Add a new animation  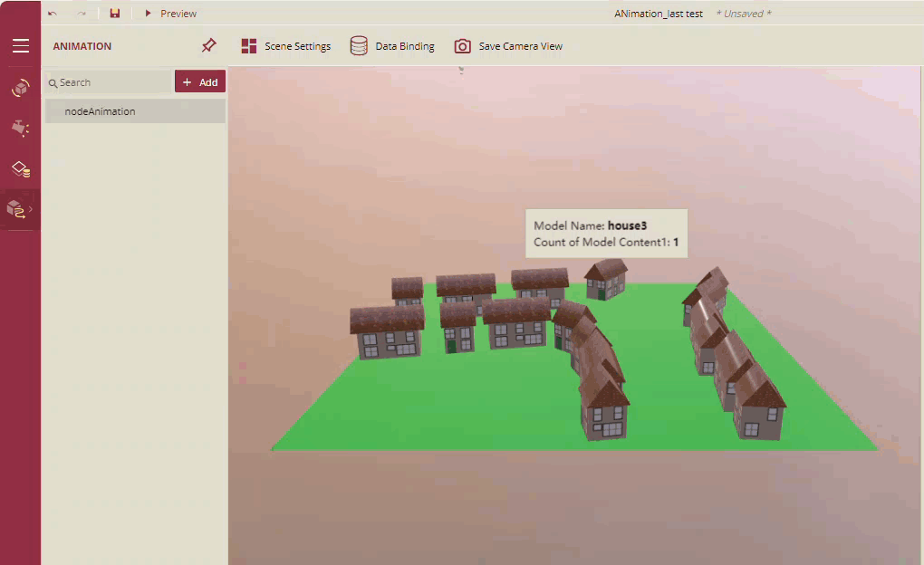[x=200, y=82]
